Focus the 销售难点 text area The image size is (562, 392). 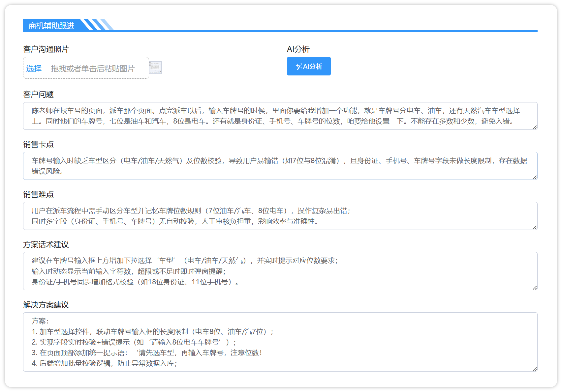click(x=280, y=216)
